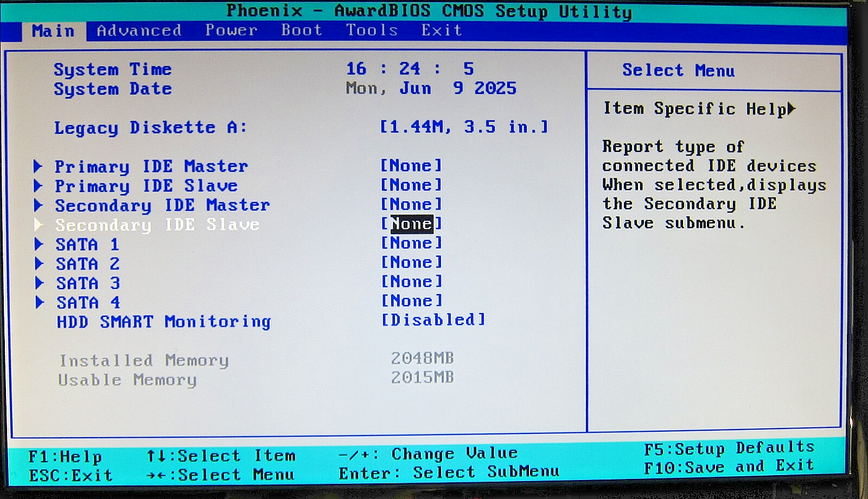
Task: Click the Select Item key hint
Action: click(221, 456)
